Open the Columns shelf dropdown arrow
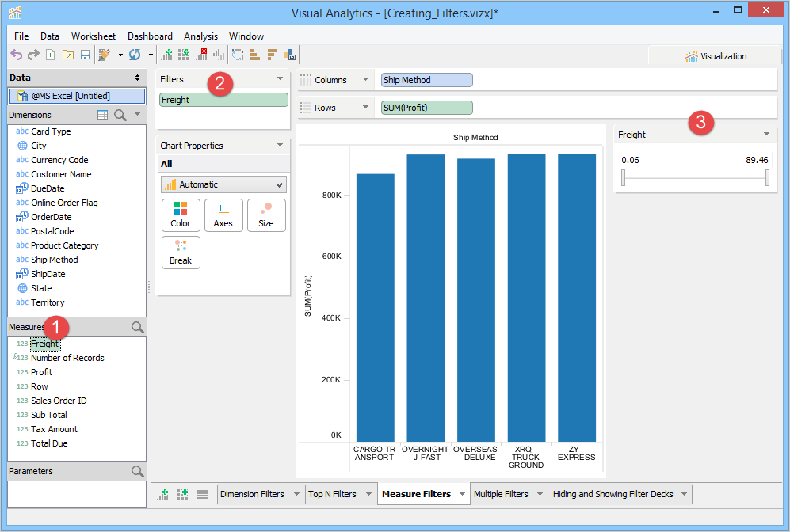 (x=365, y=80)
